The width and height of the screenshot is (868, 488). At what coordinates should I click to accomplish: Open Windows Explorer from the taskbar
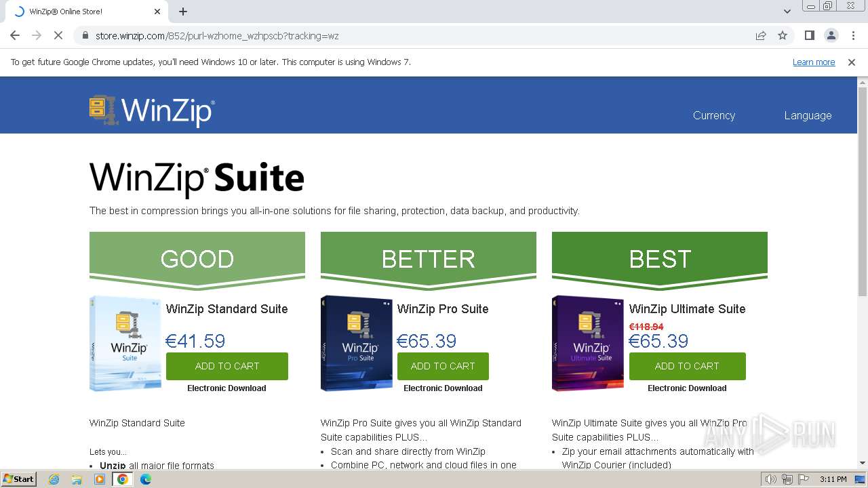coord(77,479)
